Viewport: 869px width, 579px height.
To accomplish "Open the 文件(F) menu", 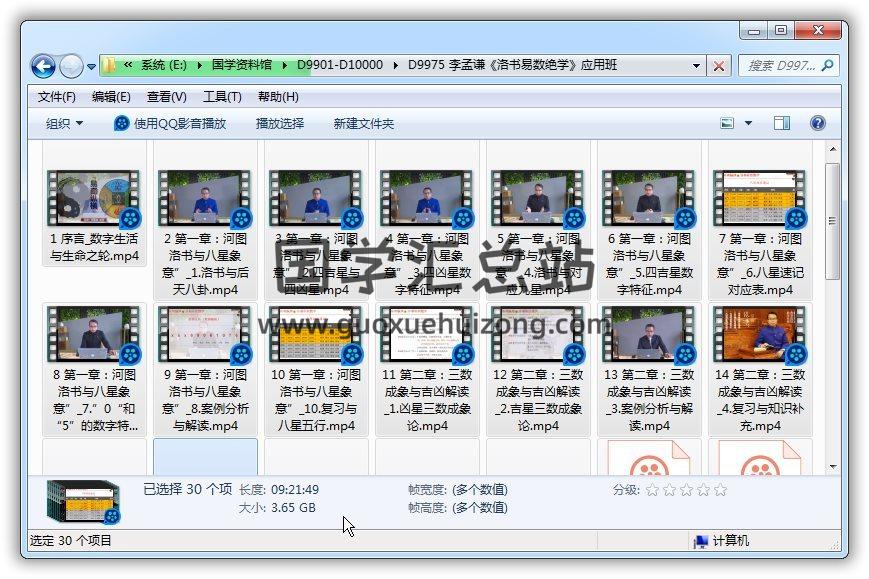I will click(x=57, y=97).
